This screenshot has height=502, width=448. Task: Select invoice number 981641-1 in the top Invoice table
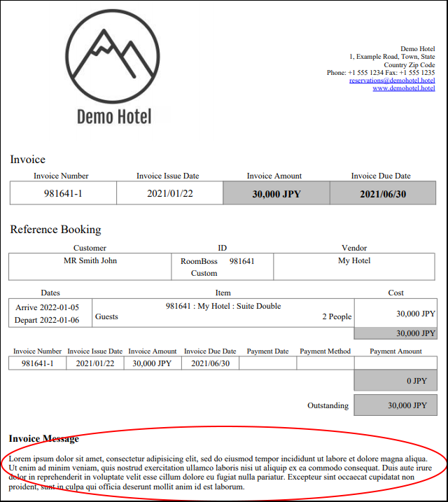(x=63, y=193)
